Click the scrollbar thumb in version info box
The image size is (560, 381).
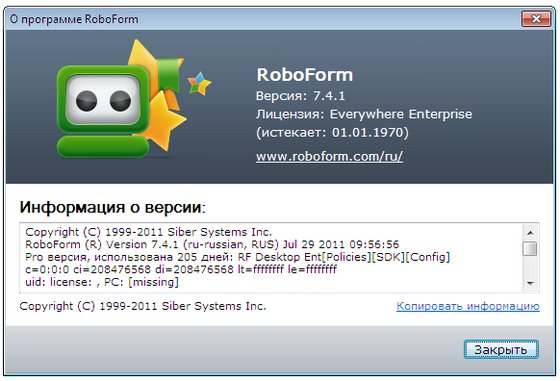pyautogui.click(x=530, y=249)
